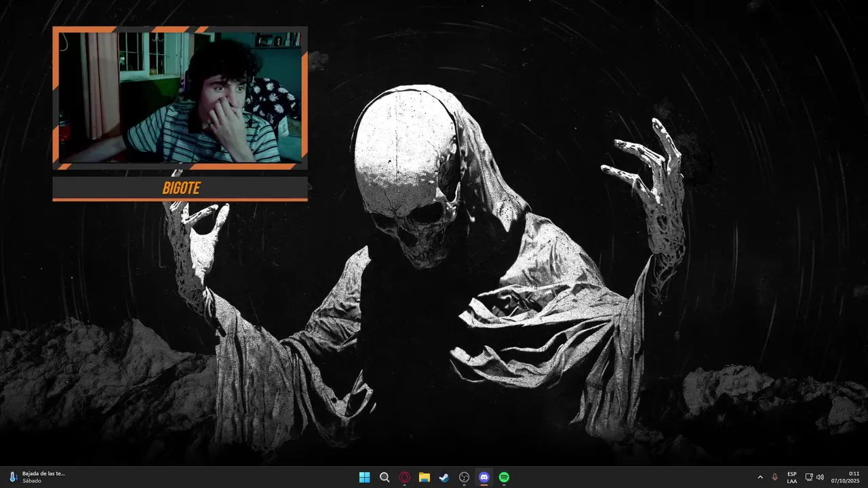The height and width of the screenshot is (488, 868).
Task: Click the webcam overlay video feed
Action: pyautogui.click(x=180, y=98)
